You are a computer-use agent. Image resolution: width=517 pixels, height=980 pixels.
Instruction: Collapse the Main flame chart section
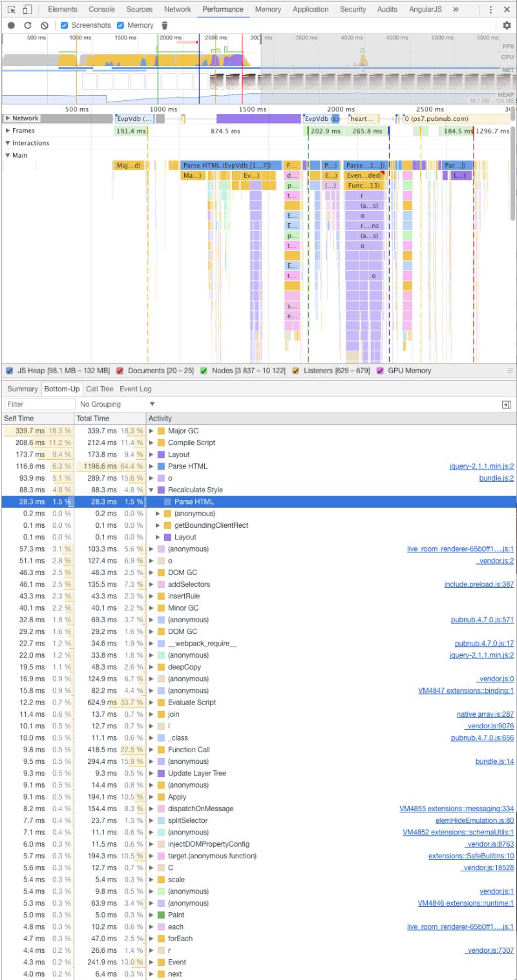click(6, 155)
